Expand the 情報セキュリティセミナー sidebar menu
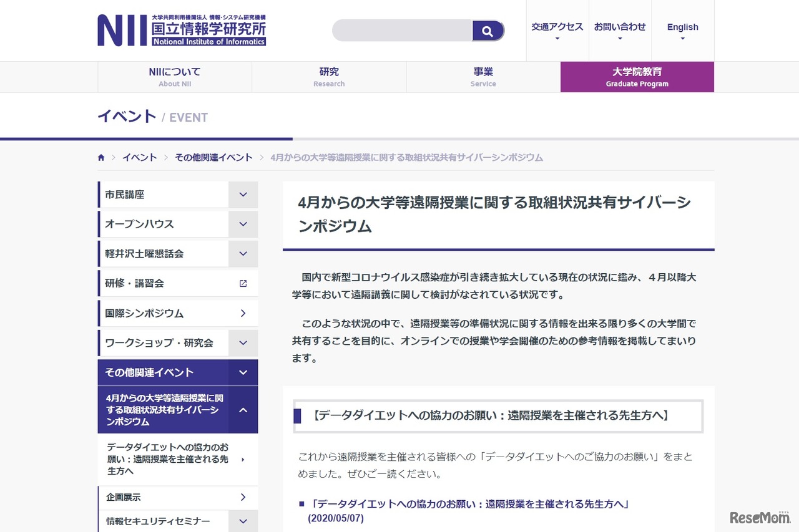The height and width of the screenshot is (532, 799). [243, 521]
